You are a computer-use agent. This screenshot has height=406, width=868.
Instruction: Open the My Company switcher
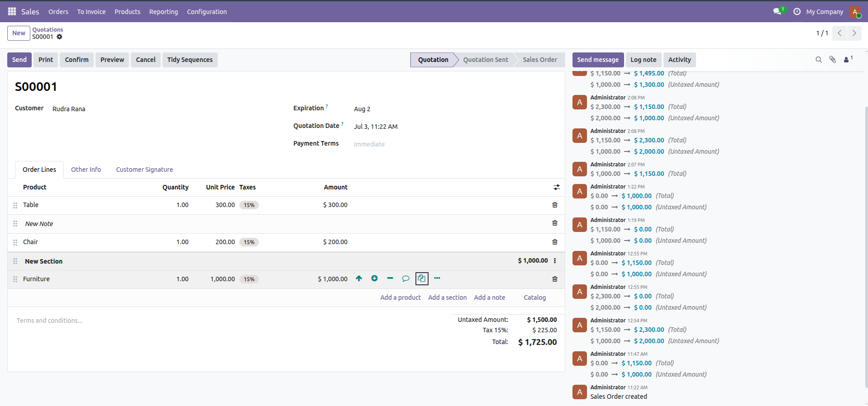(x=825, y=12)
